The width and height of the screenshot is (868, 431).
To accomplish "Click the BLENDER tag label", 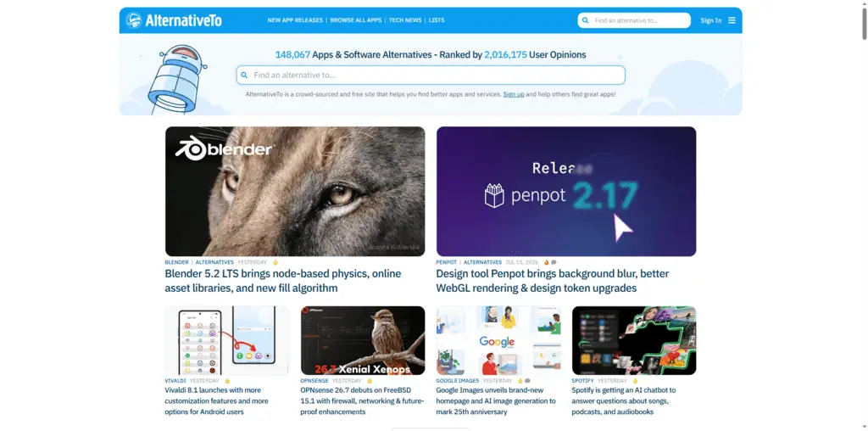I will pyautogui.click(x=176, y=263).
